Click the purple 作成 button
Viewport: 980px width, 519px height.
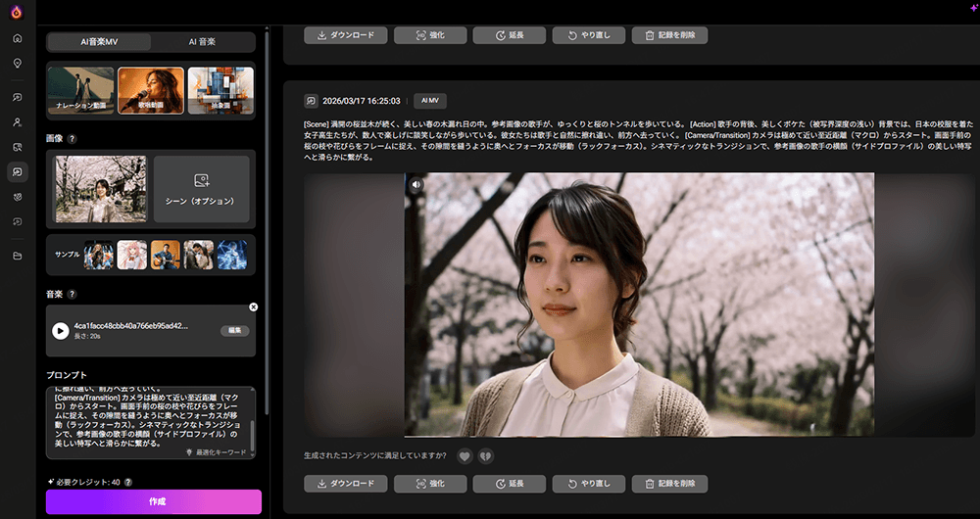[154, 501]
